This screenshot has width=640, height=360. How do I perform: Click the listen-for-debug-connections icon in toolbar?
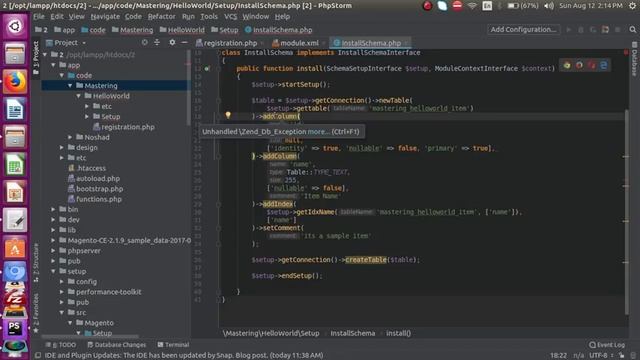[605, 29]
